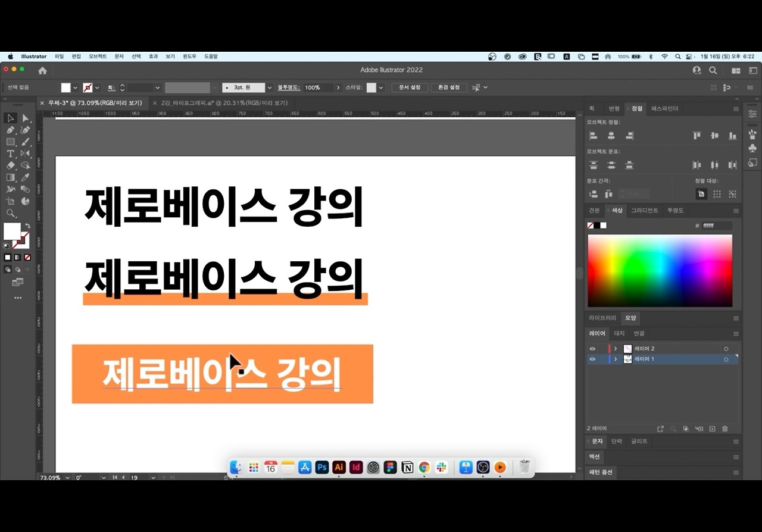The image size is (762, 532).
Task: Open stroke weight dropdown
Action: click(157, 87)
